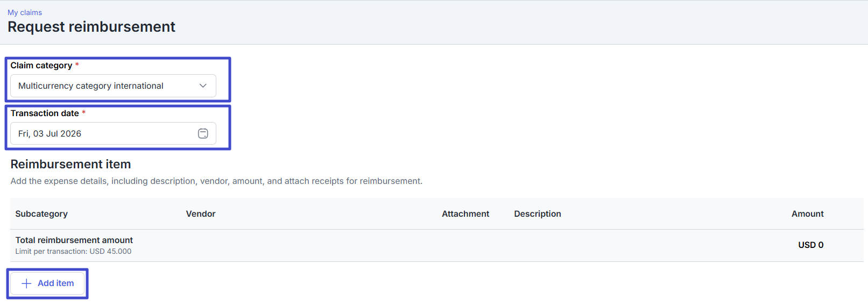Click the Add item button
Screen dimensions: 868x306
[x=47, y=283]
